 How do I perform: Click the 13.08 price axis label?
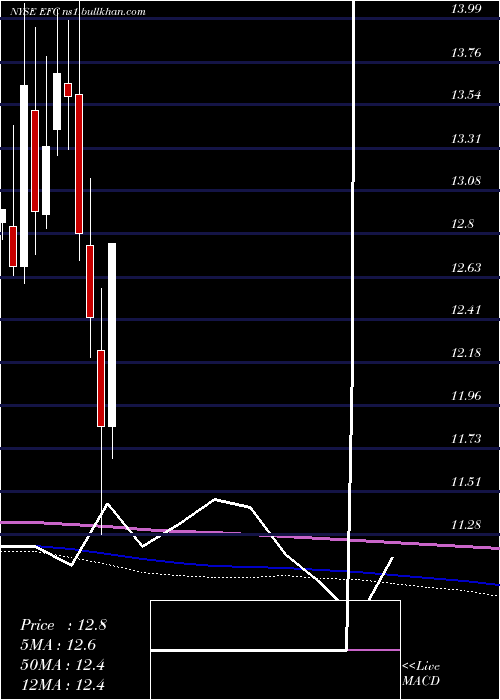466,181
